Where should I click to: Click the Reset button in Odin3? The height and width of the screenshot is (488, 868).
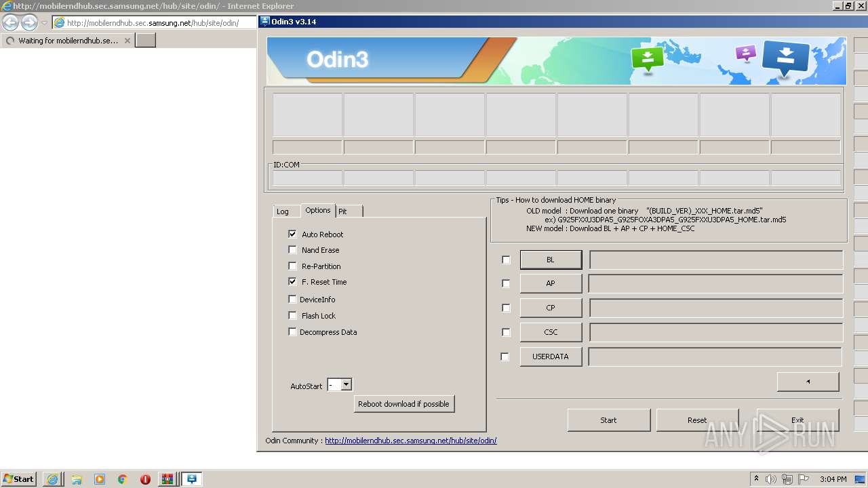(x=697, y=420)
